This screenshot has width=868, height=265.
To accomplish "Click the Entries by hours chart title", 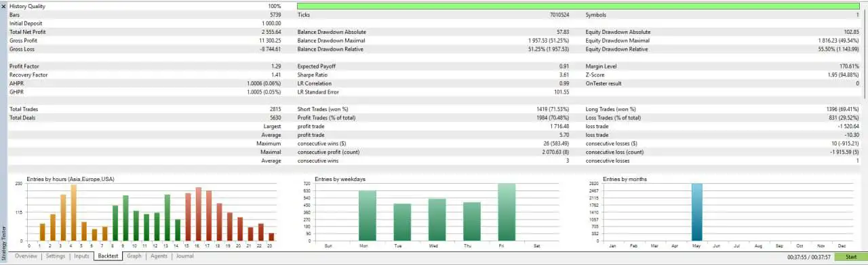I will pos(71,179).
